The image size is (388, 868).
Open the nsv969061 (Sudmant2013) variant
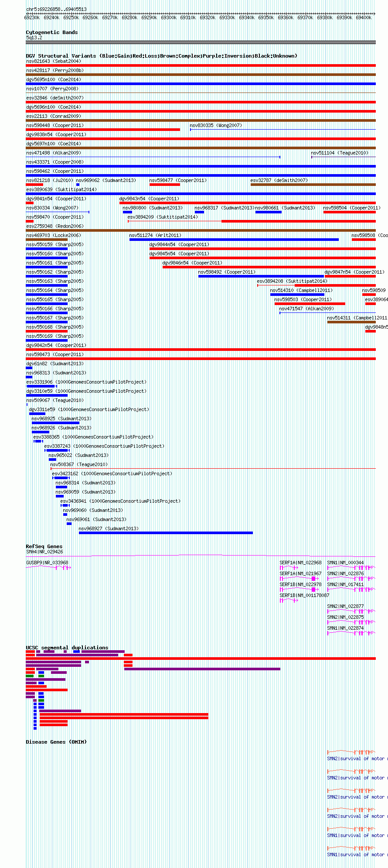(69, 524)
